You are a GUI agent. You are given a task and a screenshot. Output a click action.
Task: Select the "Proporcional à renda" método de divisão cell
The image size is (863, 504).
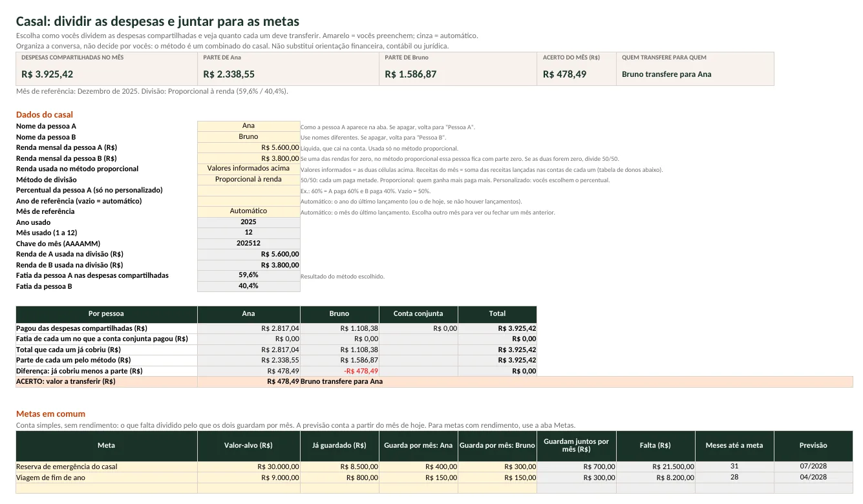point(249,180)
